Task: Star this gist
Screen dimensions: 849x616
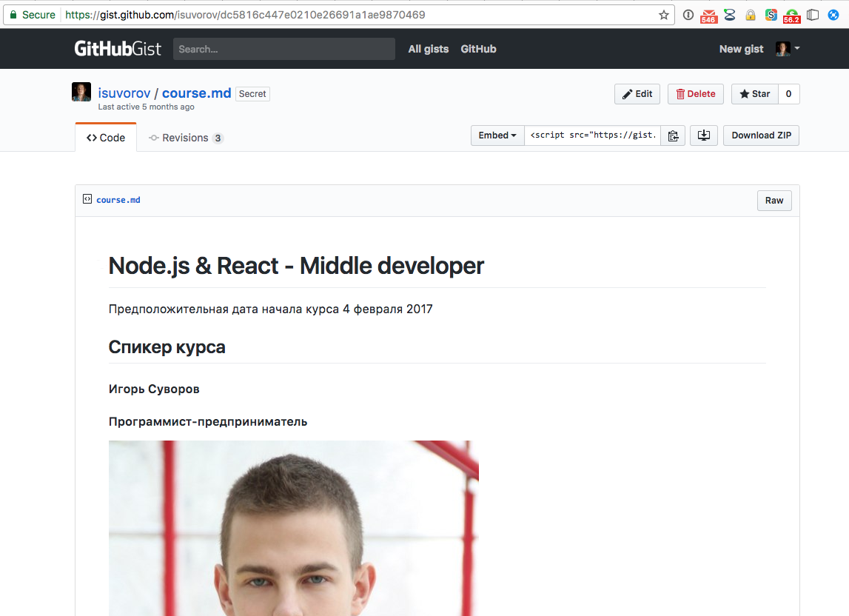Action: tap(755, 94)
